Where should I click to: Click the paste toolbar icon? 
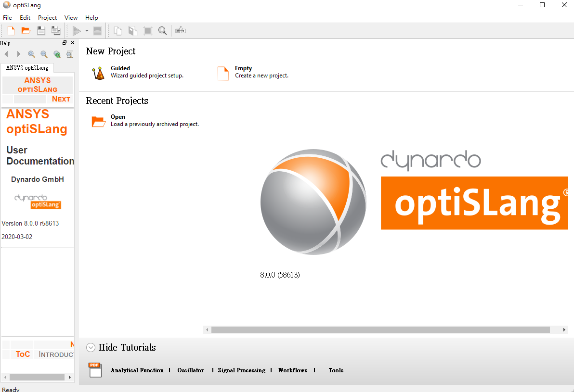(x=132, y=31)
